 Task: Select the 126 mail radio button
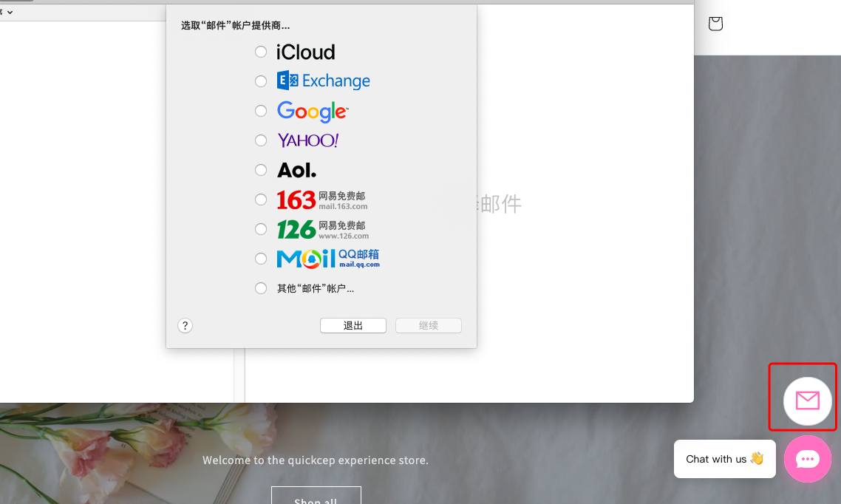261,229
